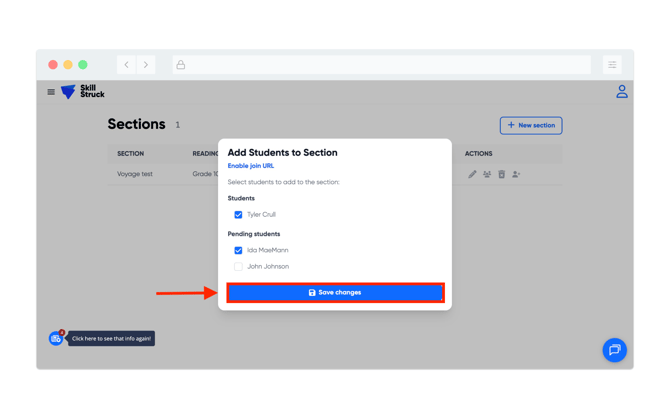
Task: Click the New section button
Action: pos(531,125)
